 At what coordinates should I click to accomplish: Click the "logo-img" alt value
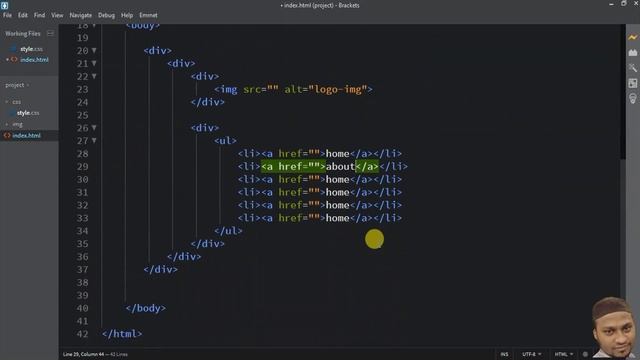pos(338,89)
